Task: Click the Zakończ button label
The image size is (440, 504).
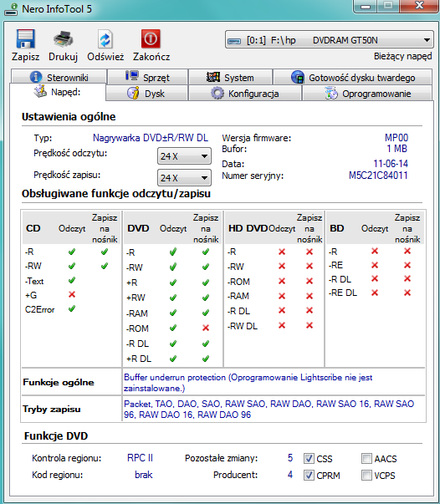Action: point(151,57)
